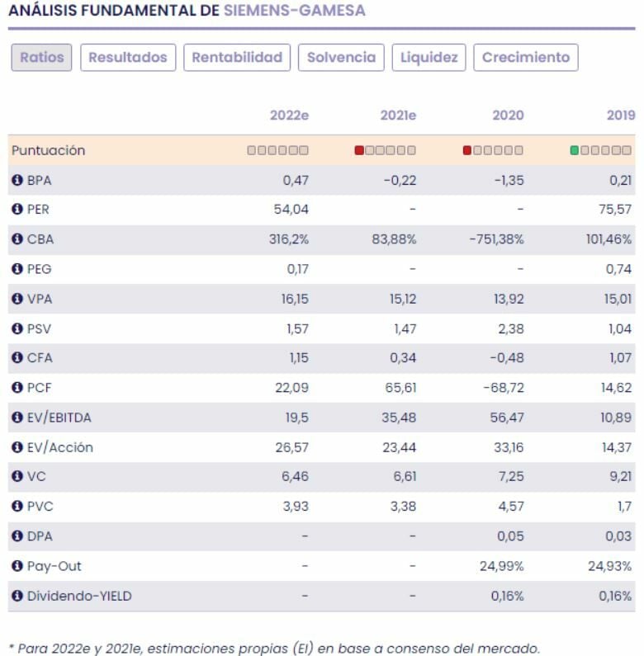This screenshot has height=656, width=644.
Task: Select the Ratios tab
Action: [x=42, y=58]
